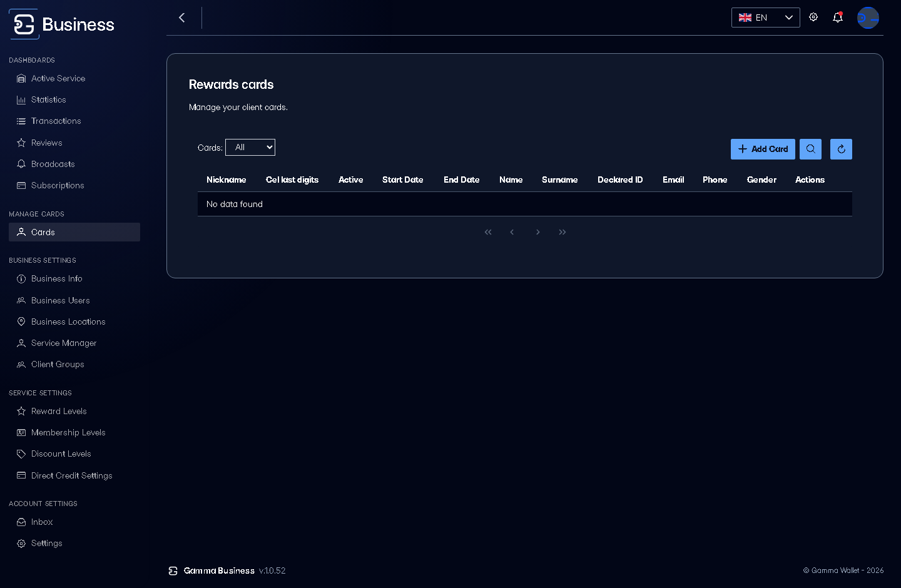The width and height of the screenshot is (901, 588).
Task: Open settings gear in top bar
Action: tap(813, 18)
